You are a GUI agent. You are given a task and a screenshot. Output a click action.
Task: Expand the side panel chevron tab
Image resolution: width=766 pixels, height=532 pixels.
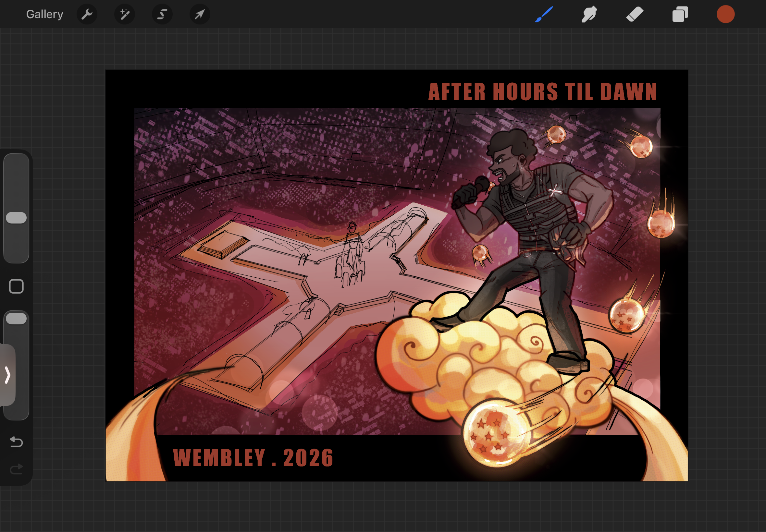pos(7,375)
